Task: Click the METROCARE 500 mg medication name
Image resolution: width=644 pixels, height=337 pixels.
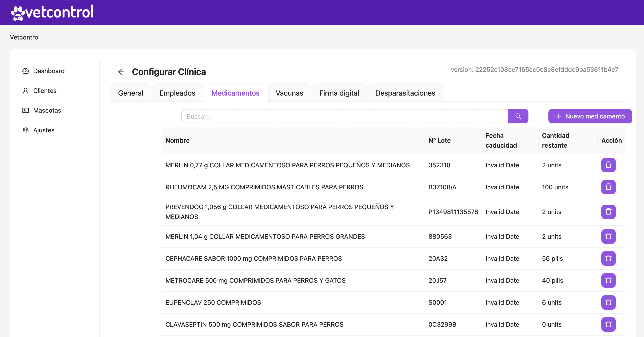Action: [256, 280]
